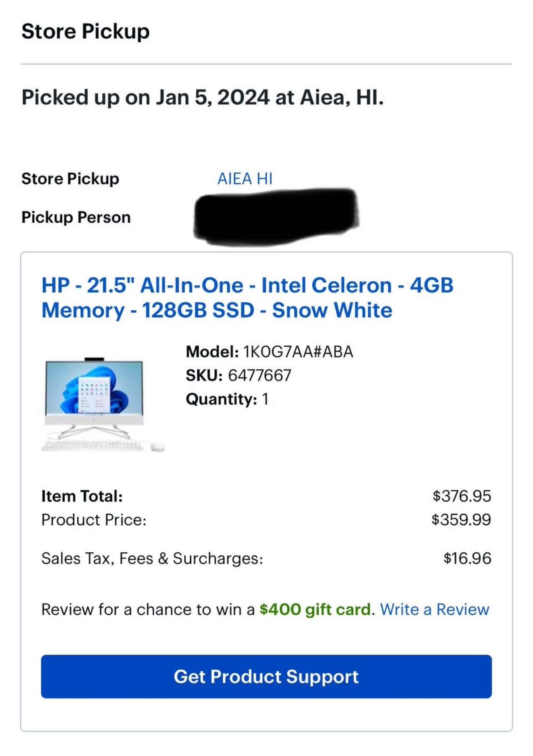Click the SKU number 6477667
Viewport: 533px width, 756px height.
click(x=259, y=376)
